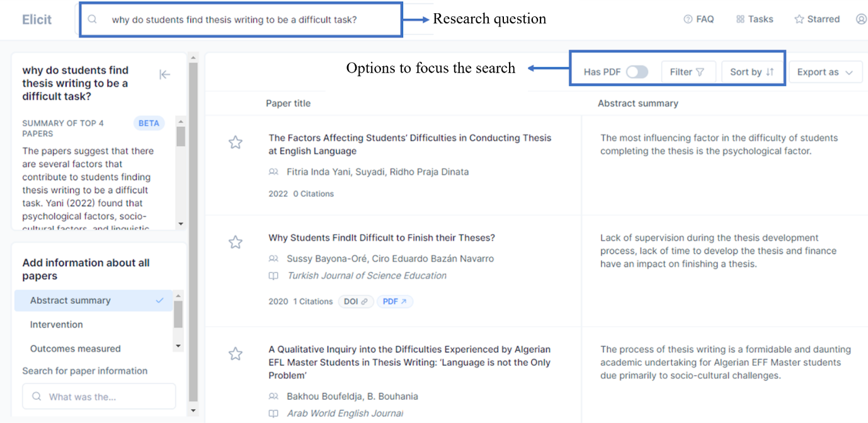Screen dimensions: 868x423
Task: Open the Filter dropdown
Action: click(x=688, y=72)
